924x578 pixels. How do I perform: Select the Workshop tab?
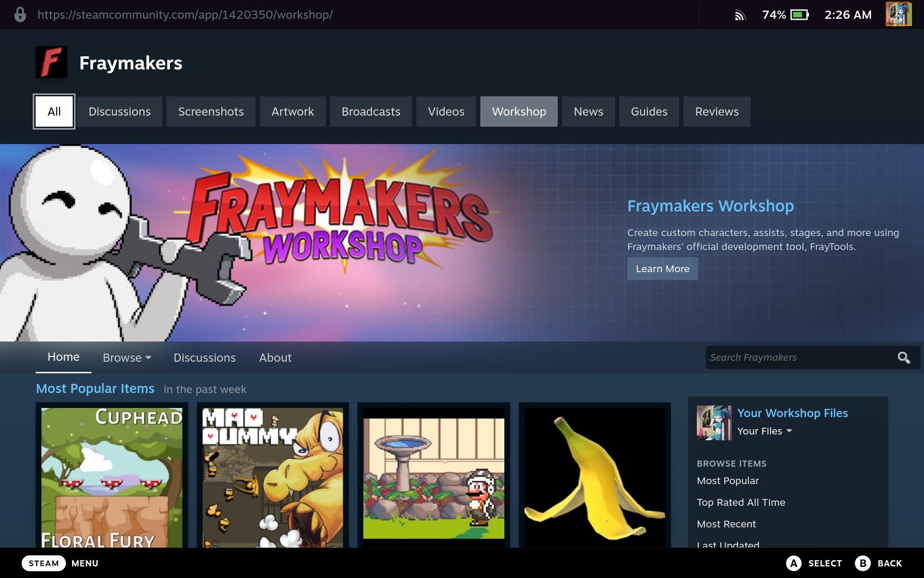(x=519, y=112)
